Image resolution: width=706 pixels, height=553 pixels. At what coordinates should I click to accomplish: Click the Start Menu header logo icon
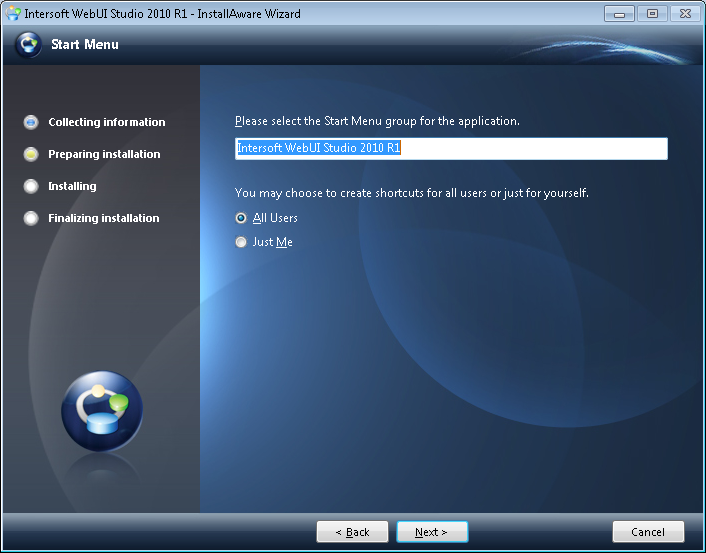click(x=29, y=45)
